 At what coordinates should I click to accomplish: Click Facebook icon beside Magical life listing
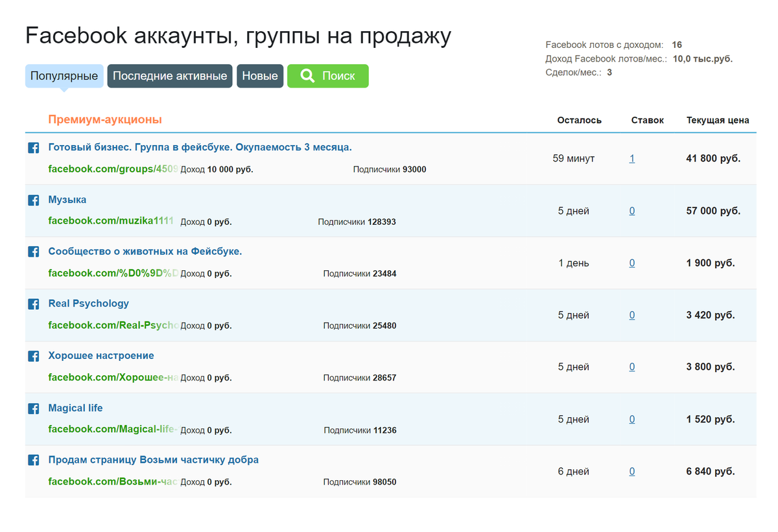(34, 409)
